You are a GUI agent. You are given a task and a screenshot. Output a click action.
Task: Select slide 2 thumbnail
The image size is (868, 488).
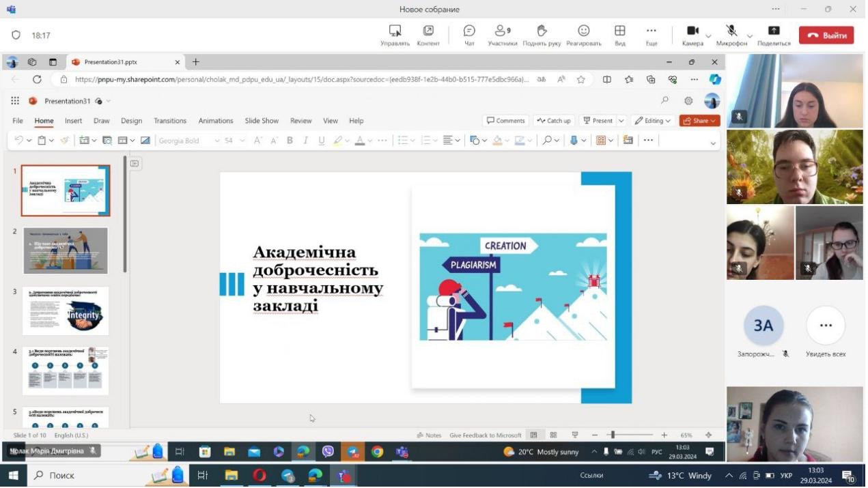click(x=66, y=252)
